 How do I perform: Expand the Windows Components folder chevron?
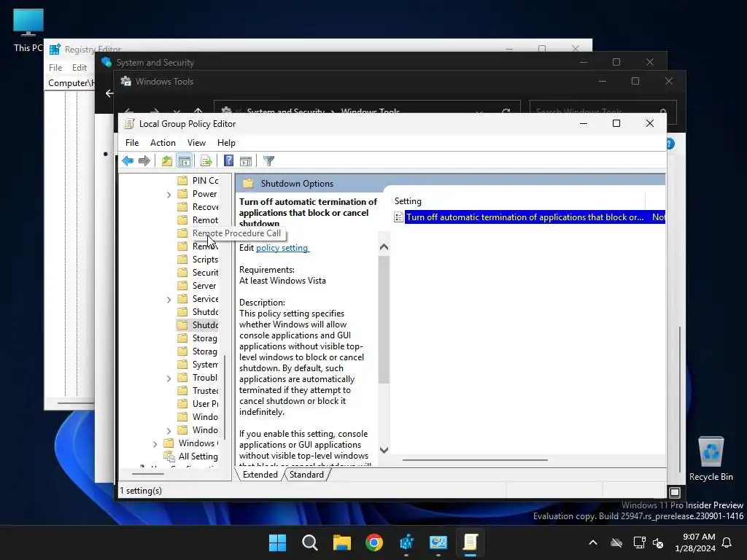point(155,444)
